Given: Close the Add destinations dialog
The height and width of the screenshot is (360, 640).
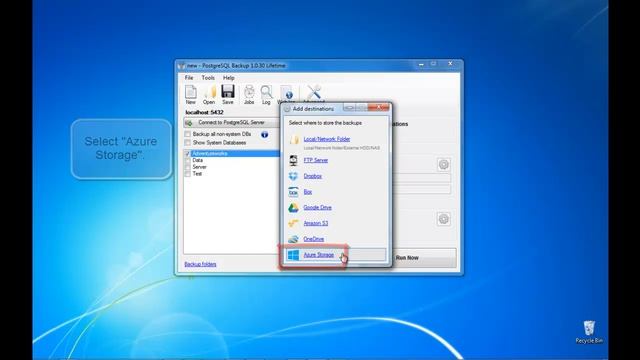Looking at the screenshot, I should pos(378,108).
